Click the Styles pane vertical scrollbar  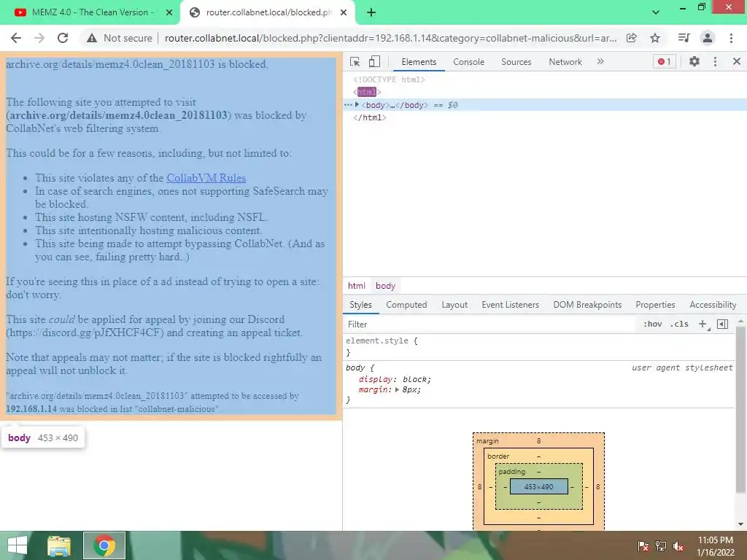(x=740, y=410)
